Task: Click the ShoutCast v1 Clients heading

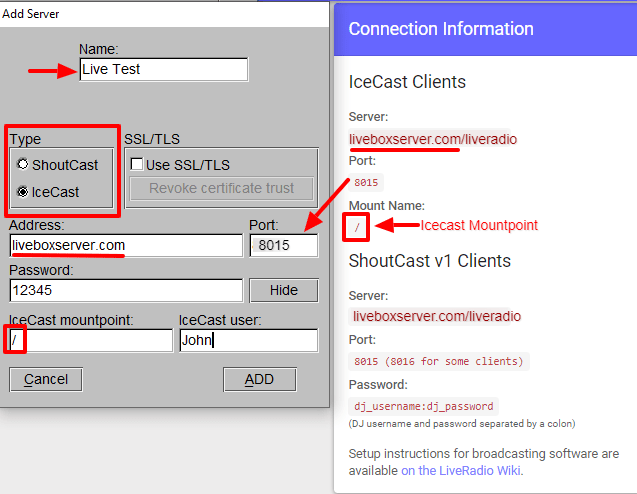Action: pyautogui.click(x=429, y=261)
